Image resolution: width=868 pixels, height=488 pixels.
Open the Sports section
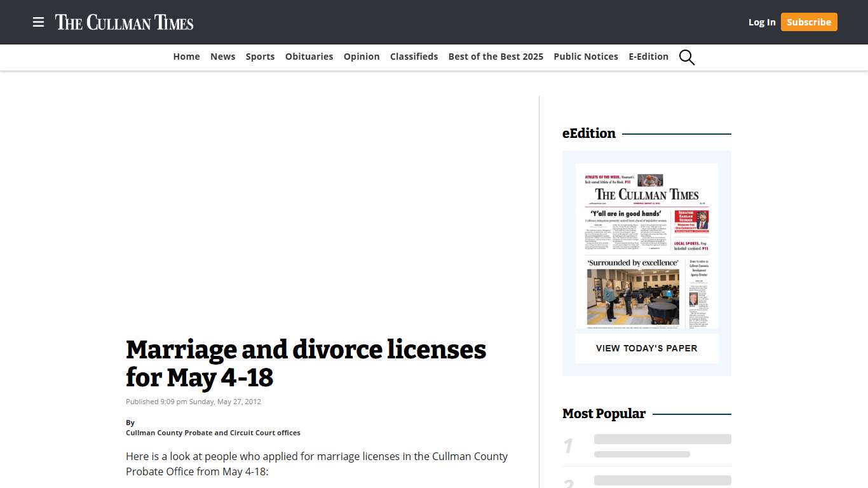pos(260,57)
